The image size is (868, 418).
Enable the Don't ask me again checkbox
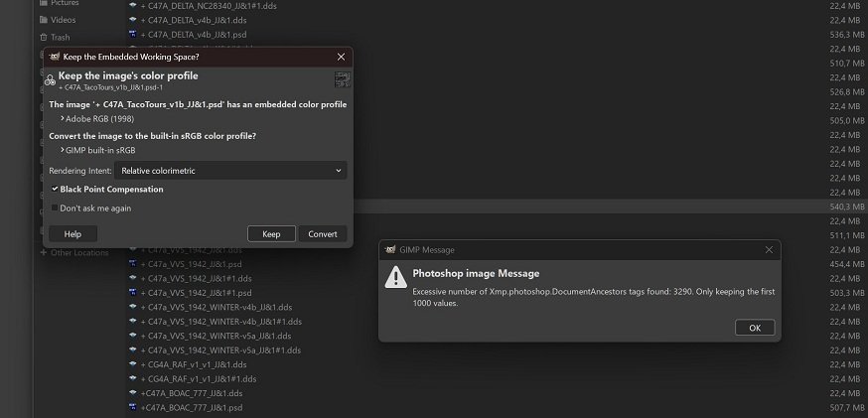click(x=55, y=209)
